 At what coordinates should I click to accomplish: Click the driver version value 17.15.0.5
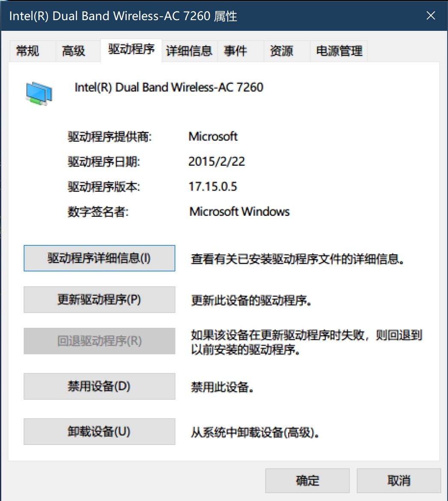[213, 187]
